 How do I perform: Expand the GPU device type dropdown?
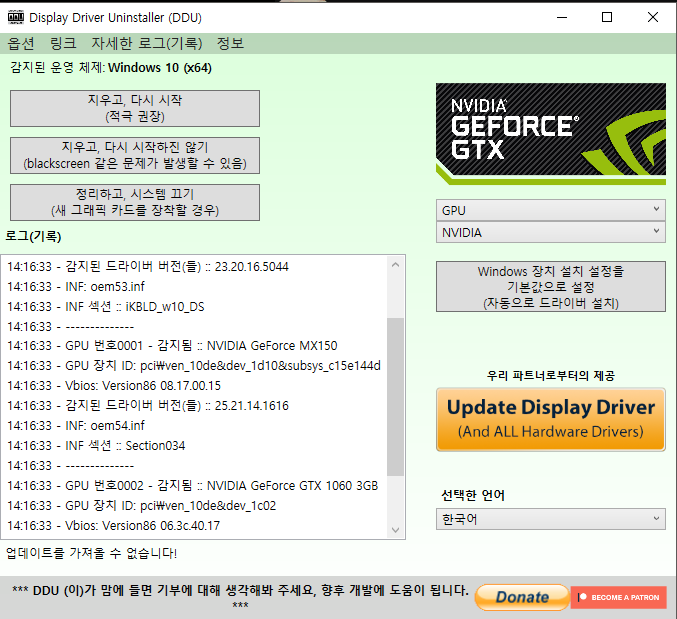tap(550, 210)
